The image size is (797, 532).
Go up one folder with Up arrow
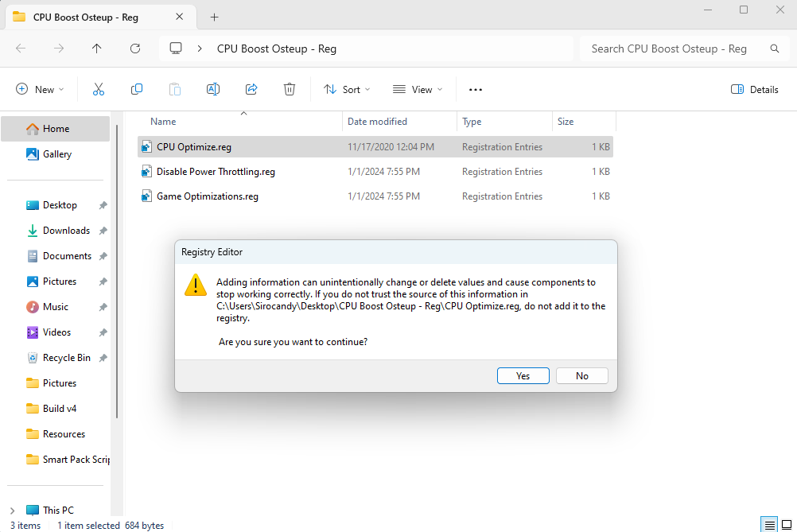point(97,49)
